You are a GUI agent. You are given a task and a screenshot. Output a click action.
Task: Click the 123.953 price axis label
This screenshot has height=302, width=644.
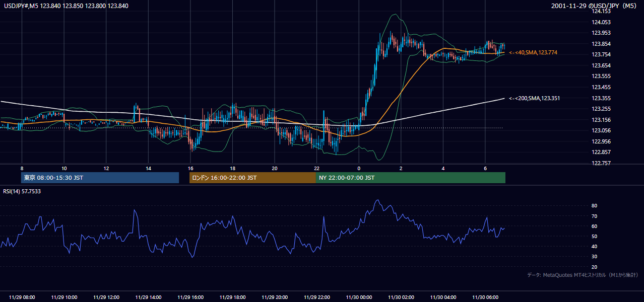(x=601, y=33)
